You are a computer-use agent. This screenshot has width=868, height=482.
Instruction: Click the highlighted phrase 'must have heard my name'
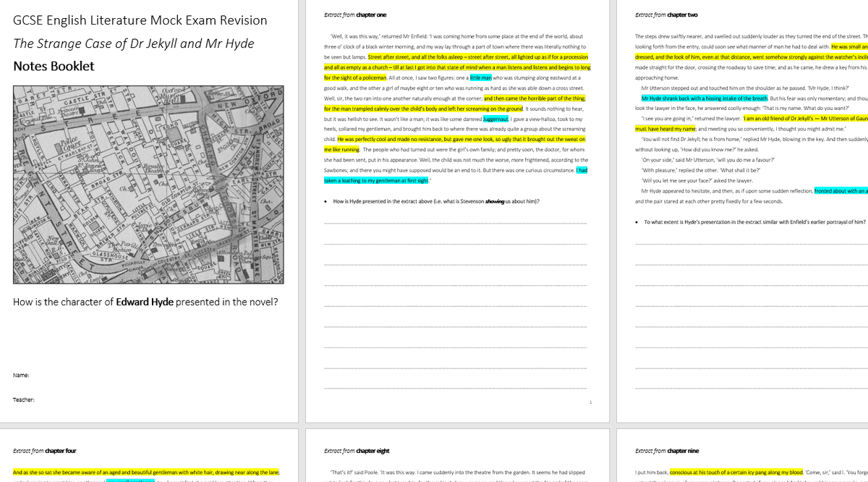coord(665,129)
